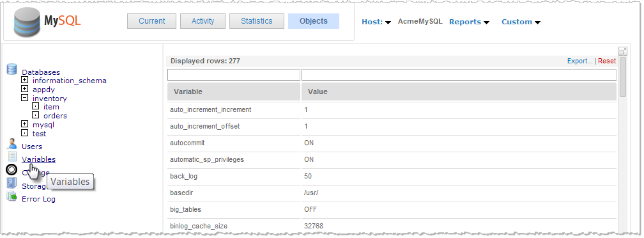
Task: Click the Variables list icon
Action: click(12, 157)
